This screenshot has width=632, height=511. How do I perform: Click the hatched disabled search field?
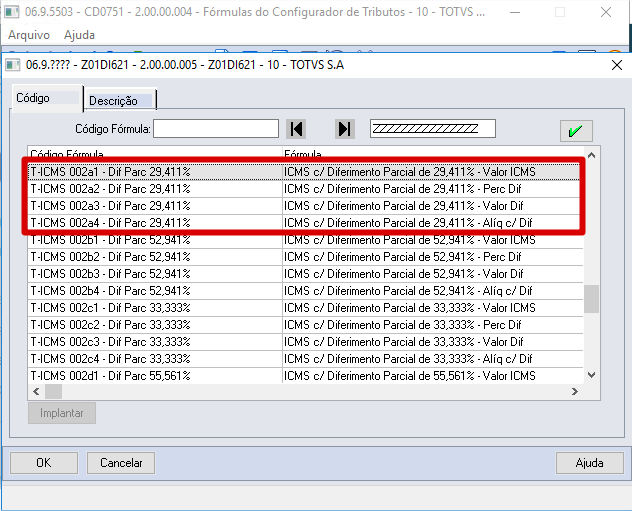coord(433,129)
